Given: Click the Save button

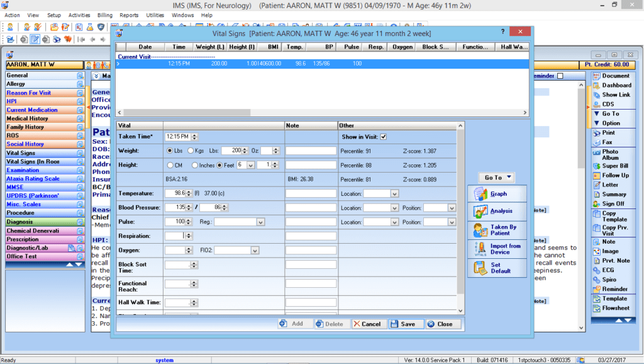Looking at the screenshot, I should (x=402, y=324).
